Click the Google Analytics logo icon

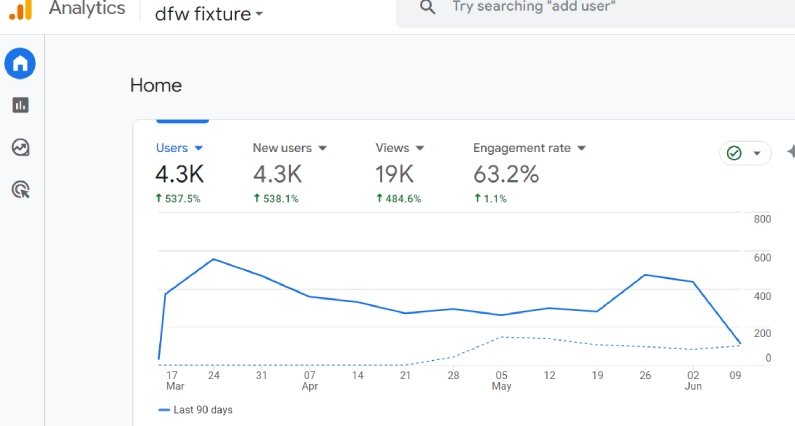point(21,10)
